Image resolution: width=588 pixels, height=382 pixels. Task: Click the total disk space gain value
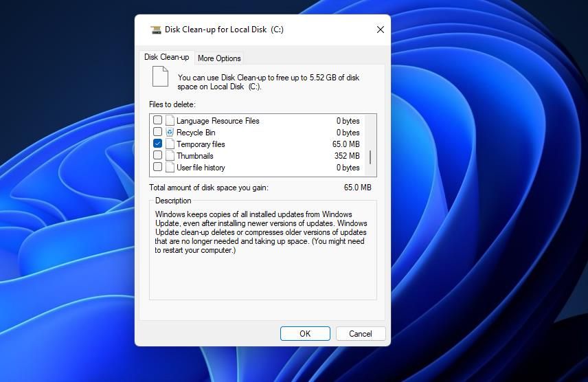[x=357, y=188]
